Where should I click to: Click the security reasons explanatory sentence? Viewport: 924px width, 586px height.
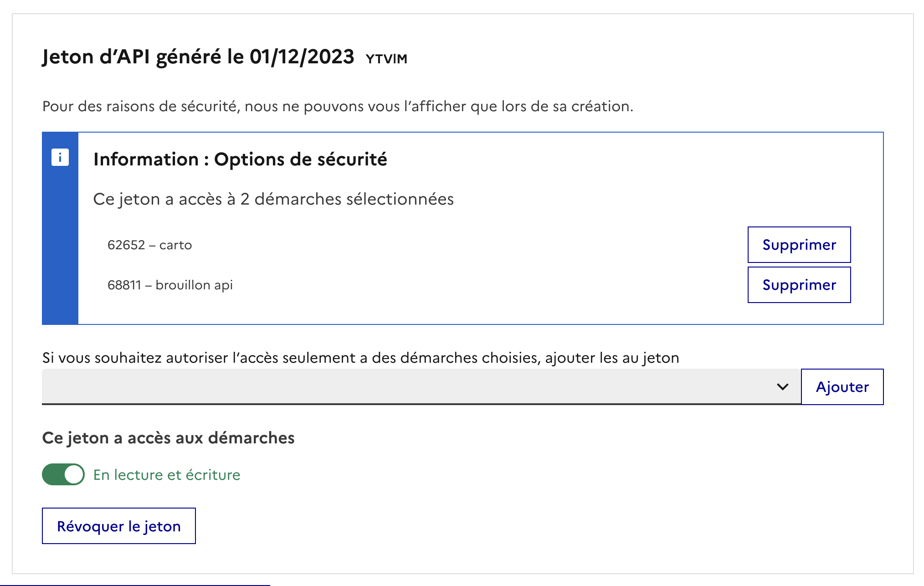tap(338, 106)
